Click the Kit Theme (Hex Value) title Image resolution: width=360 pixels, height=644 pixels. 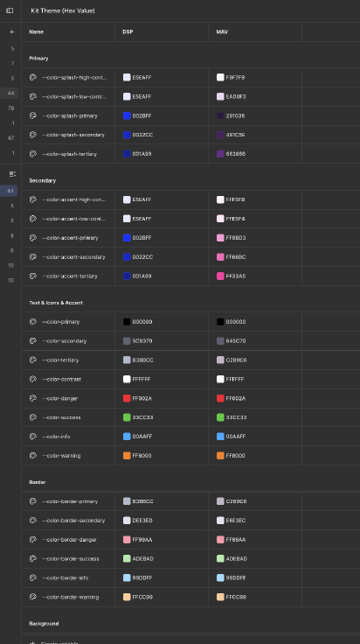63,10
